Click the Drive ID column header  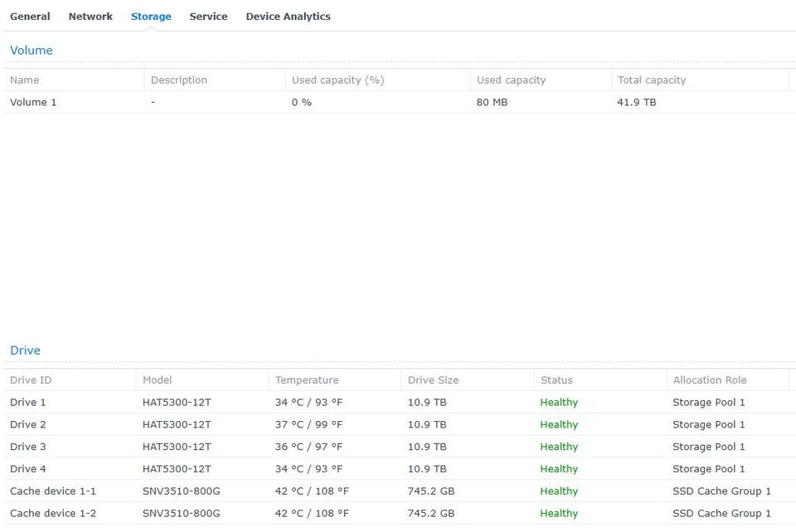coord(31,380)
